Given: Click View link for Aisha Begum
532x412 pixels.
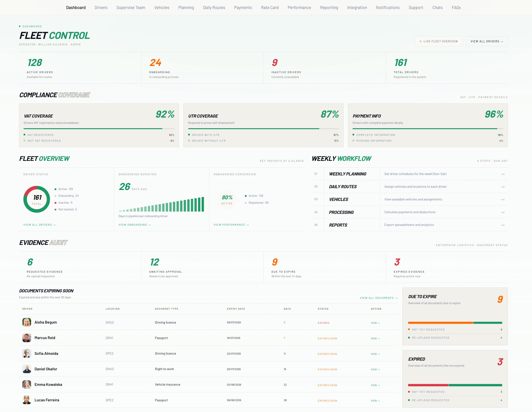Looking at the screenshot, I should coord(375,323).
